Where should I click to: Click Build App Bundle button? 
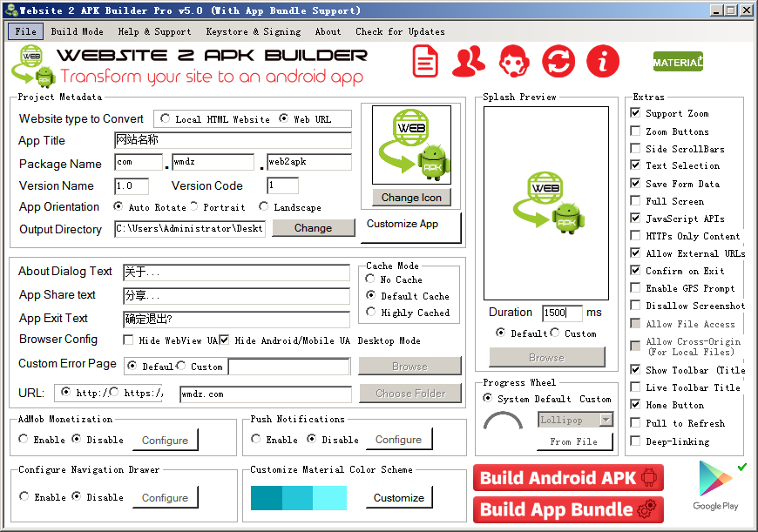pyautogui.click(x=568, y=509)
